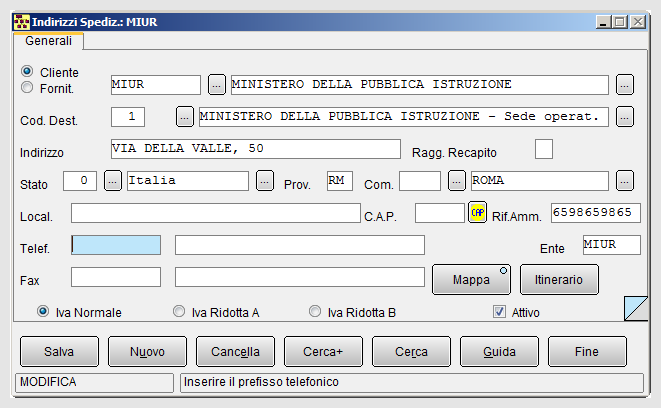Open the Guida help button
Viewport: 661px width, 408px height.
tap(500, 352)
